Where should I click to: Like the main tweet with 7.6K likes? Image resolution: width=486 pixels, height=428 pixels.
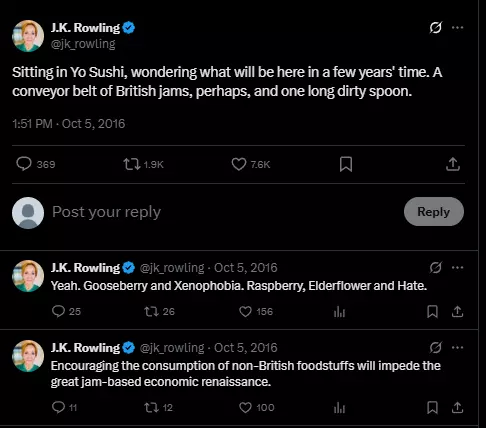coord(239,164)
